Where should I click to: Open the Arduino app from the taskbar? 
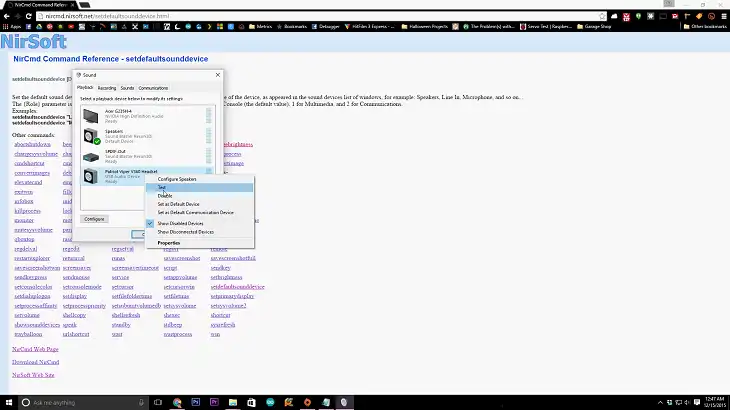pos(270,402)
